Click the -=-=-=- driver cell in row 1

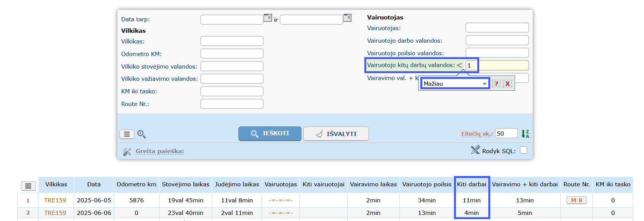pyautogui.click(x=281, y=200)
